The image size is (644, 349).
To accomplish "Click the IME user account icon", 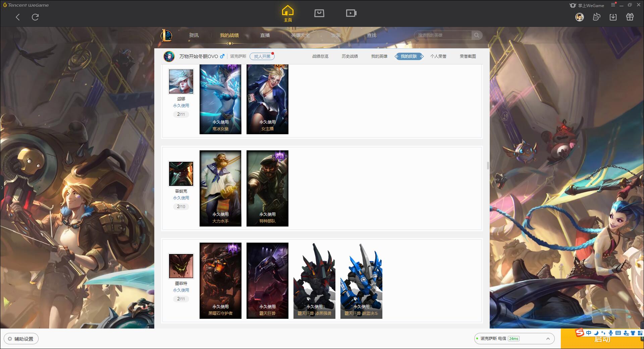I will point(626,333).
